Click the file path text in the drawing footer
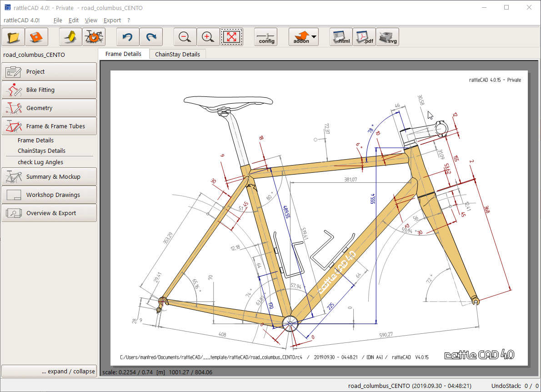Viewport: 541px width, 392px height. coord(211,357)
